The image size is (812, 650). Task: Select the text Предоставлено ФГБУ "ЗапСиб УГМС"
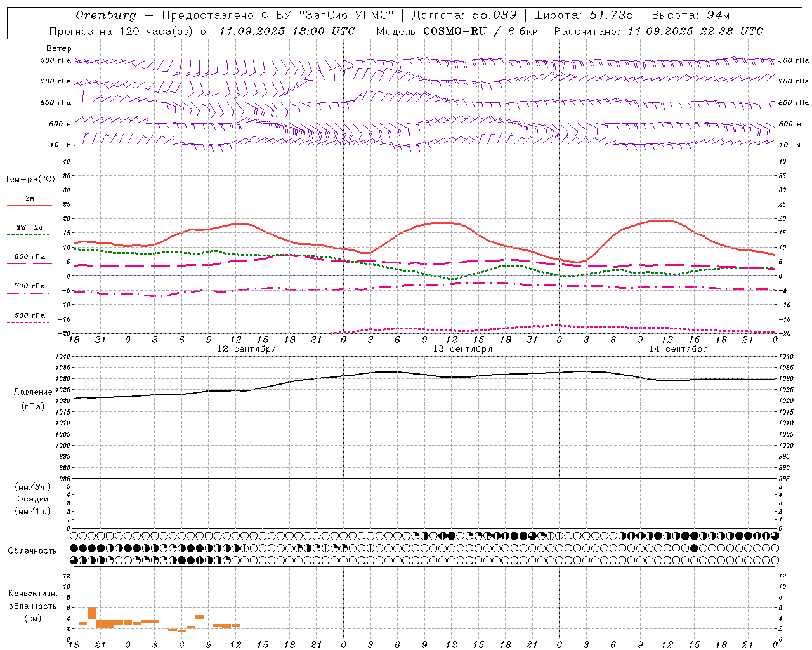coord(278,15)
